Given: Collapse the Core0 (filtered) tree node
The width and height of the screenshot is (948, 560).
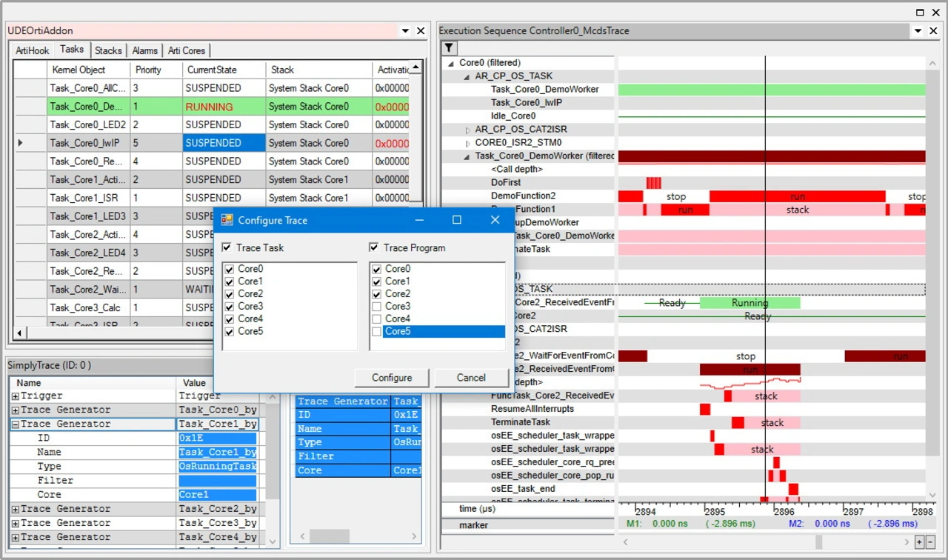Looking at the screenshot, I should tap(451, 64).
